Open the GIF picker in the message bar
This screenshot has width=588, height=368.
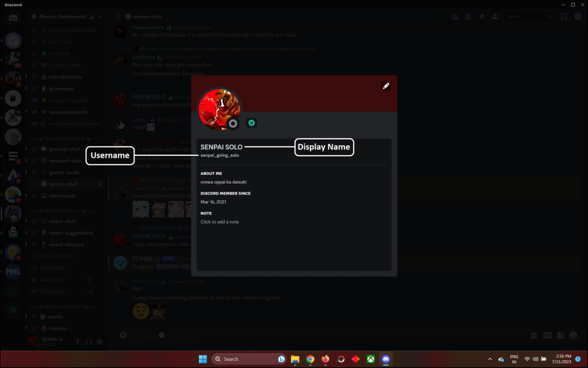click(x=547, y=335)
